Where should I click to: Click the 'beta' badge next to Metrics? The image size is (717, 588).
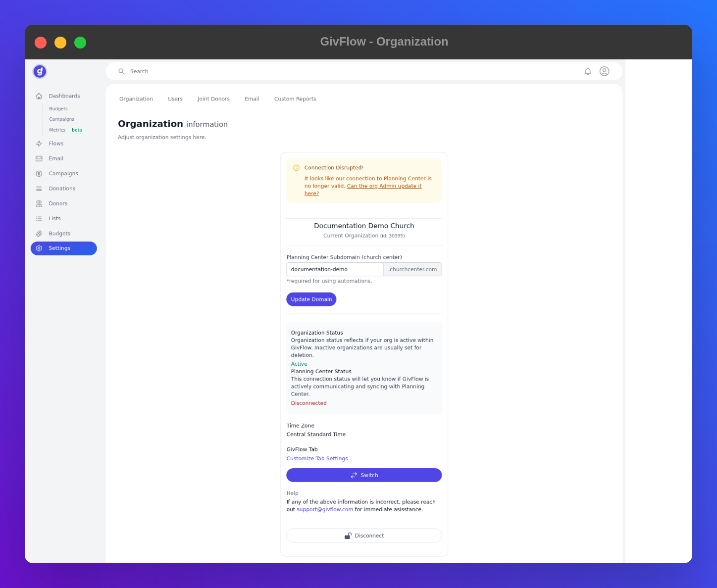click(77, 130)
